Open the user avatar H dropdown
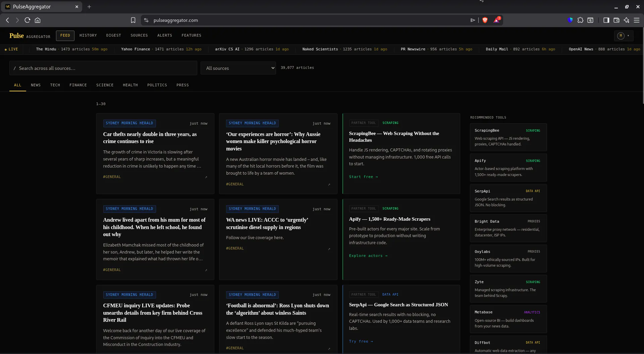 click(x=623, y=36)
